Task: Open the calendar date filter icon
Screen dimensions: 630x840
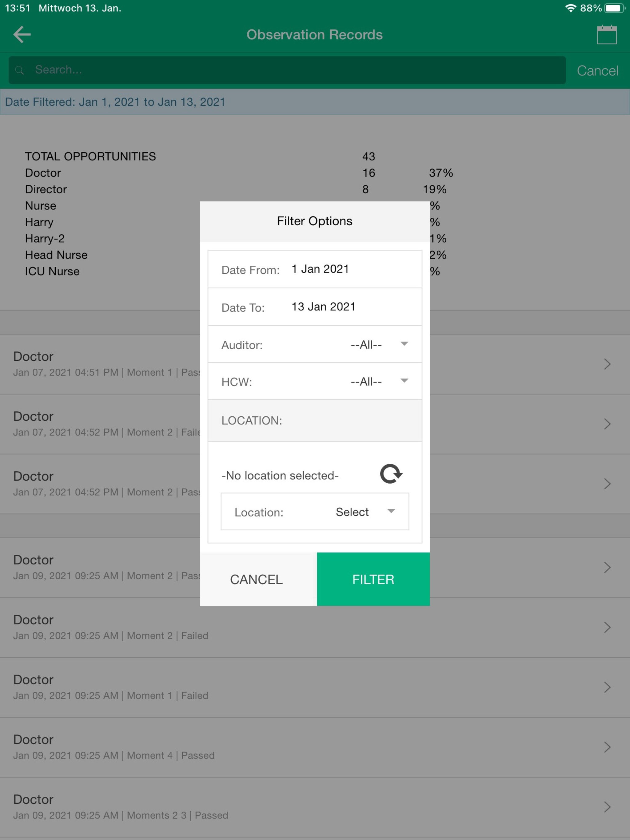Action: click(606, 35)
